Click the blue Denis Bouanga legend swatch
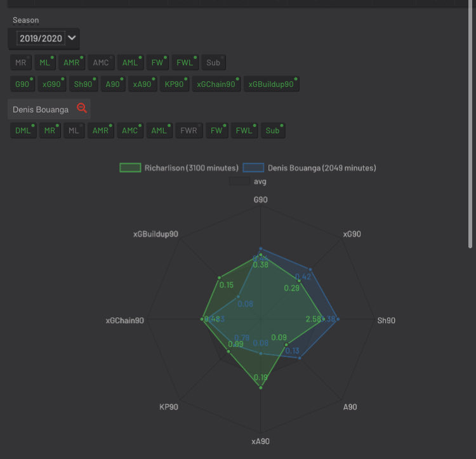This screenshot has height=459, width=476. [253, 168]
